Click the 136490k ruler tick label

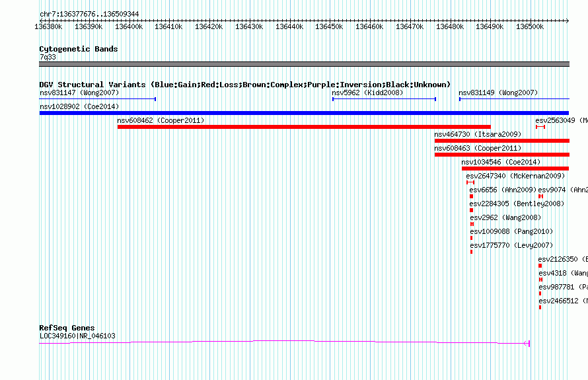490,26
